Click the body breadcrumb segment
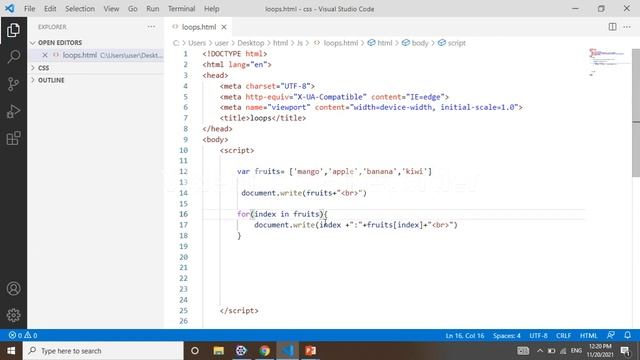This screenshot has height=360, width=640. (420, 43)
